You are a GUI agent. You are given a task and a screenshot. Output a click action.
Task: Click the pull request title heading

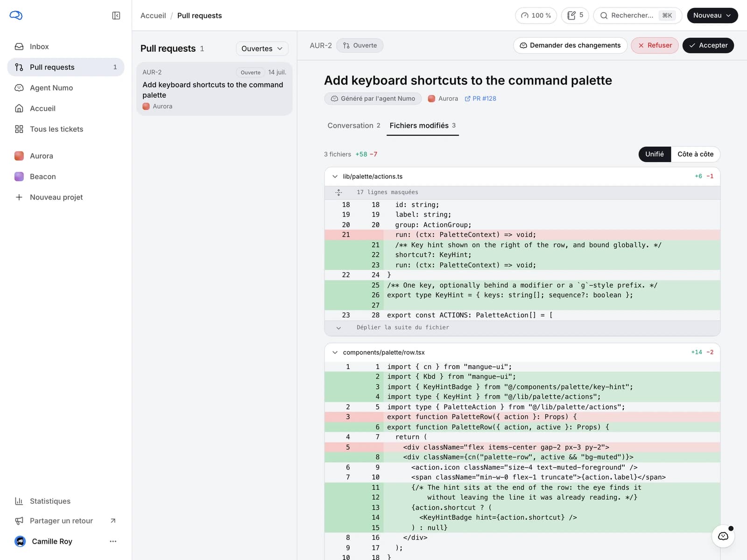468,80
